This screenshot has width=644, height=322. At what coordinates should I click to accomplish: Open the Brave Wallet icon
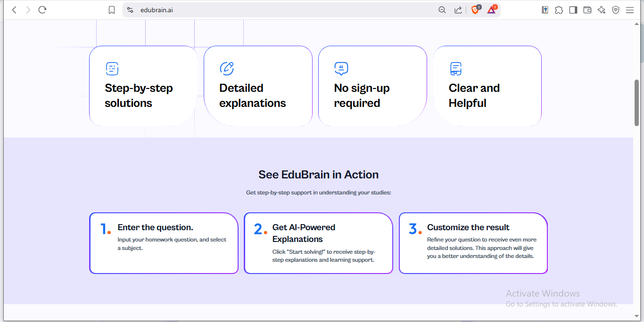pos(587,10)
